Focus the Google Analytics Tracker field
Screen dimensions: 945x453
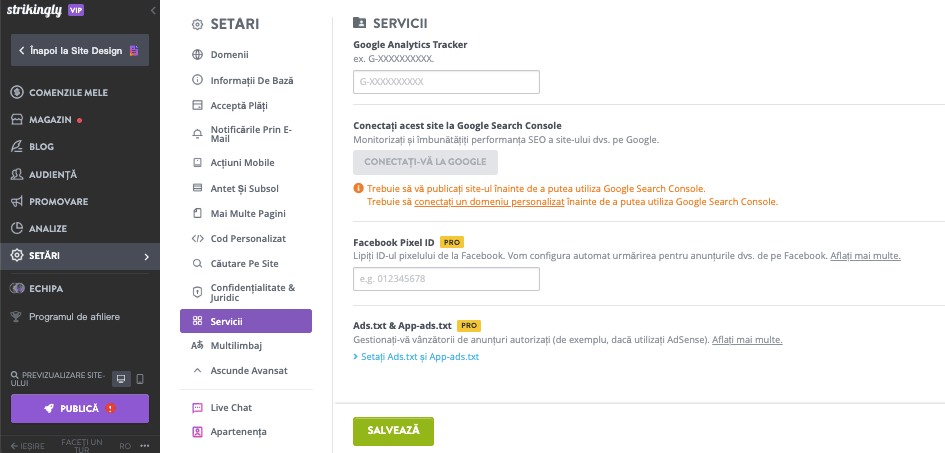pos(446,82)
